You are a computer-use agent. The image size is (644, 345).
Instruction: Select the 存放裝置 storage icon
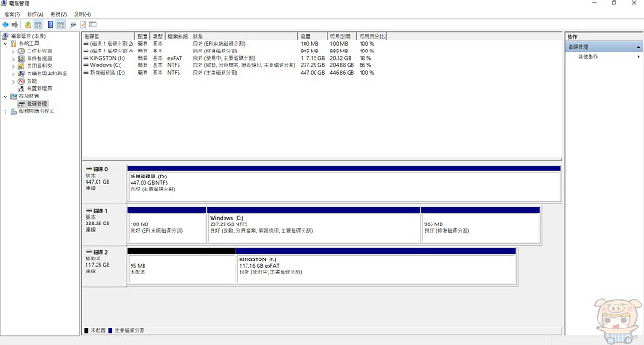click(13, 96)
